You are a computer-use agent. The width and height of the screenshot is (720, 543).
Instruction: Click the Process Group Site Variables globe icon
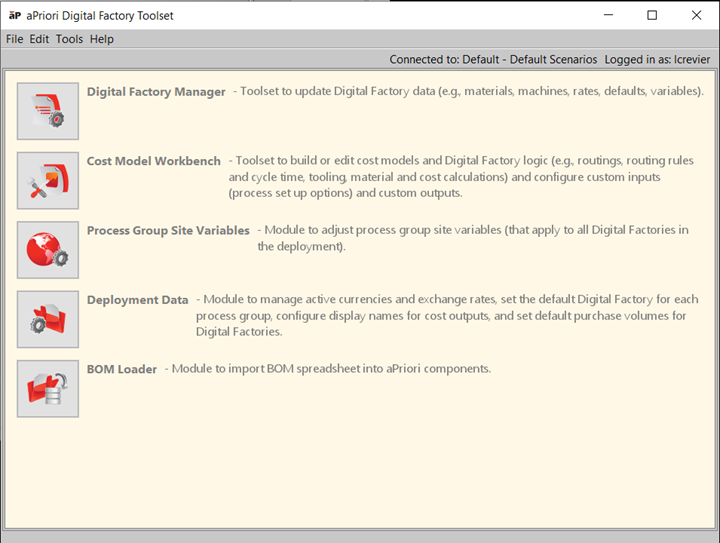(48, 250)
